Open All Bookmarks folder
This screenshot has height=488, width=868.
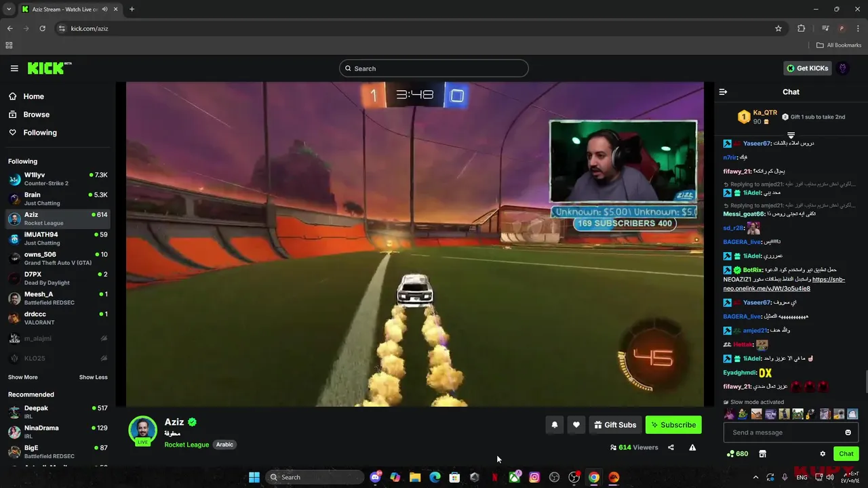click(x=839, y=45)
